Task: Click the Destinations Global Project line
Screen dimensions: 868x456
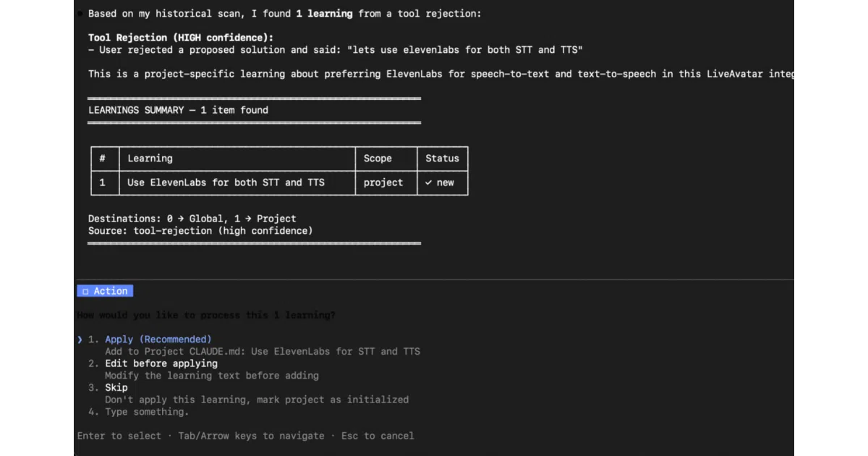Action: (192, 219)
